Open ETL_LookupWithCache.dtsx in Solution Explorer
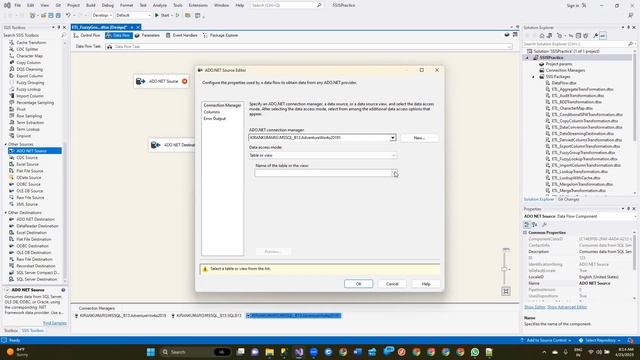The height and width of the screenshot is (360, 640). 576,178
